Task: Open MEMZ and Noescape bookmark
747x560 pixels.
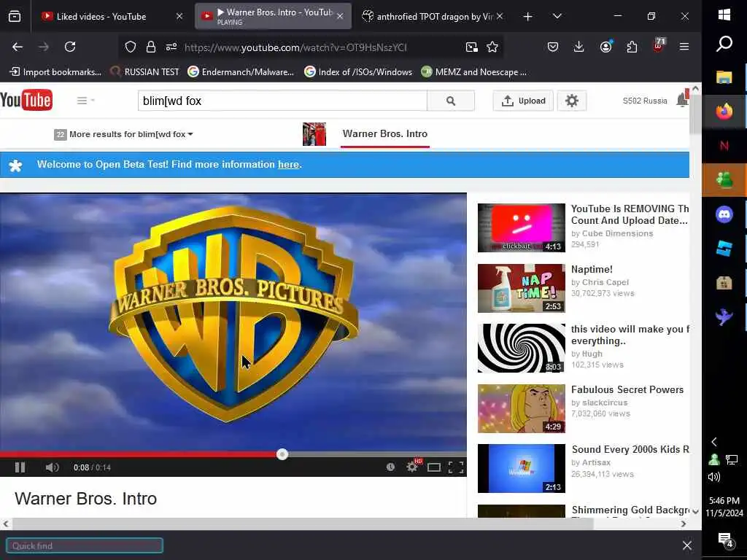Action: click(474, 72)
